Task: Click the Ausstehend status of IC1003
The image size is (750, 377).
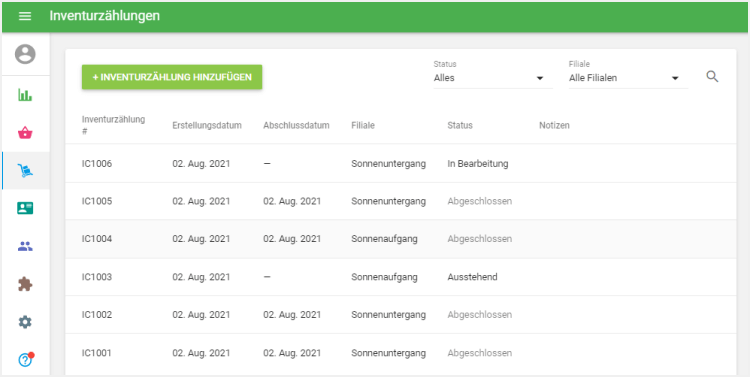Action: 473,277
